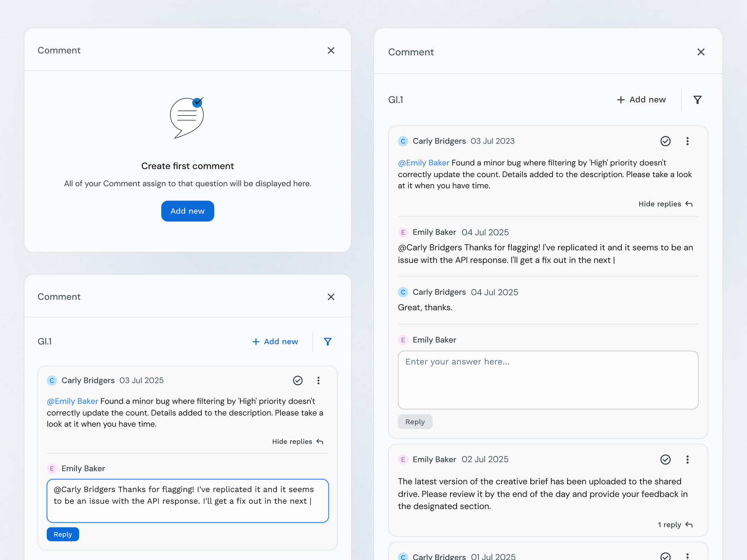Click Carly Bridgers avatar on 04 Jul 2025 reply
The width and height of the screenshot is (747, 560).
click(x=403, y=292)
